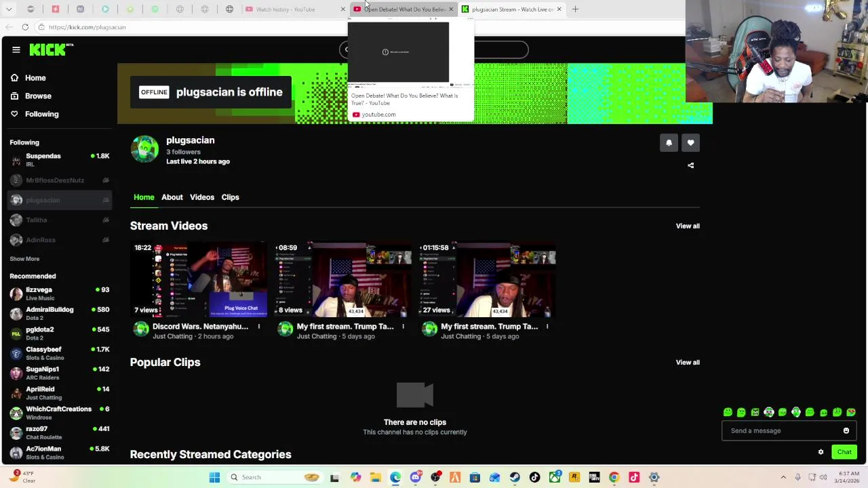Open Discord Wars. Netanyahu video title
868x488 pixels.
point(200,327)
